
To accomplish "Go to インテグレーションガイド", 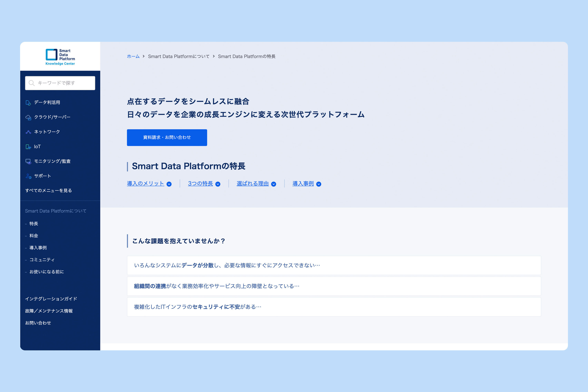I will click(x=51, y=299).
